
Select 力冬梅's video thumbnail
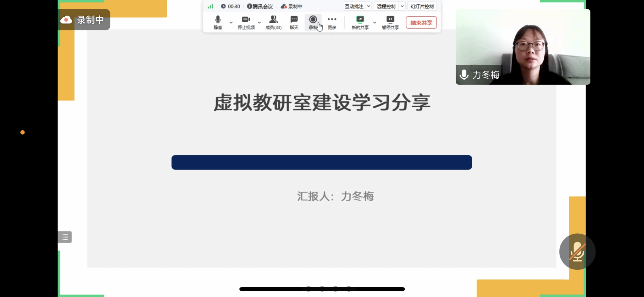(x=523, y=47)
